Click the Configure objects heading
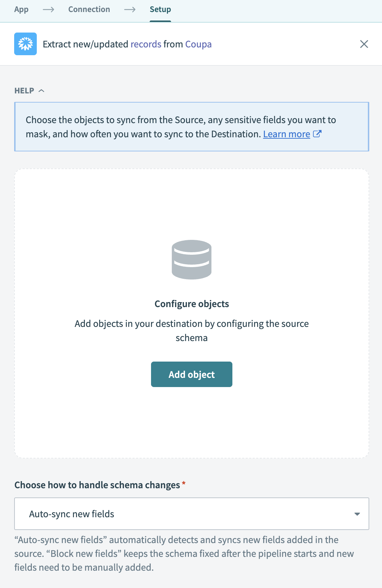 coord(192,304)
